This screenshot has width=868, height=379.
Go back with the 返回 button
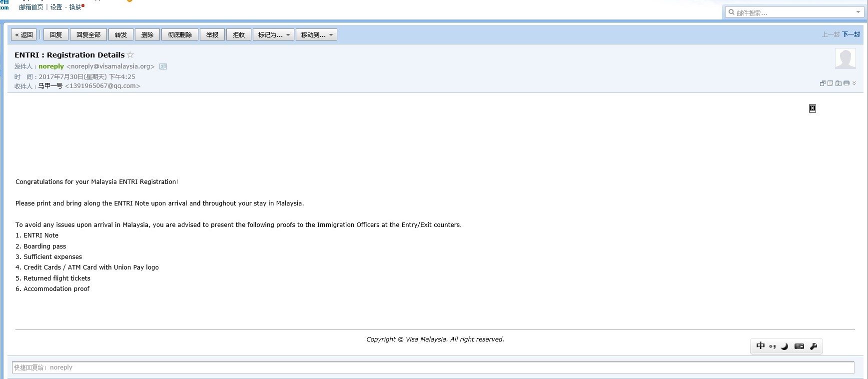(x=24, y=34)
